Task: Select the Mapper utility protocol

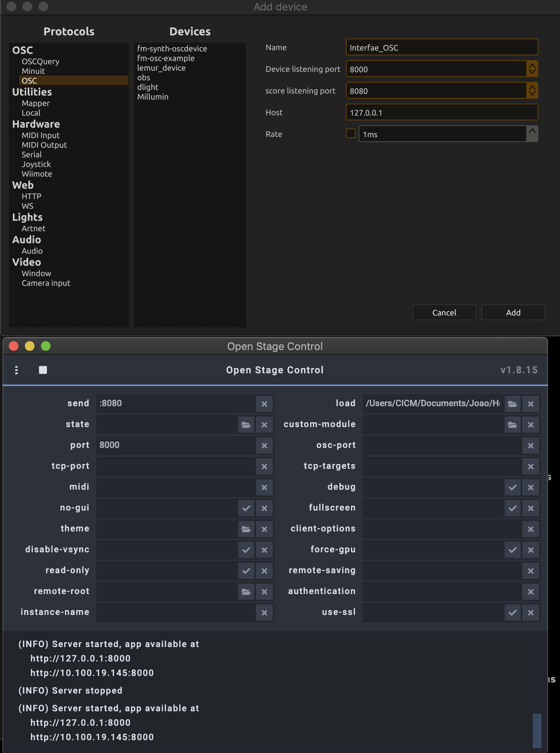Action: point(36,103)
